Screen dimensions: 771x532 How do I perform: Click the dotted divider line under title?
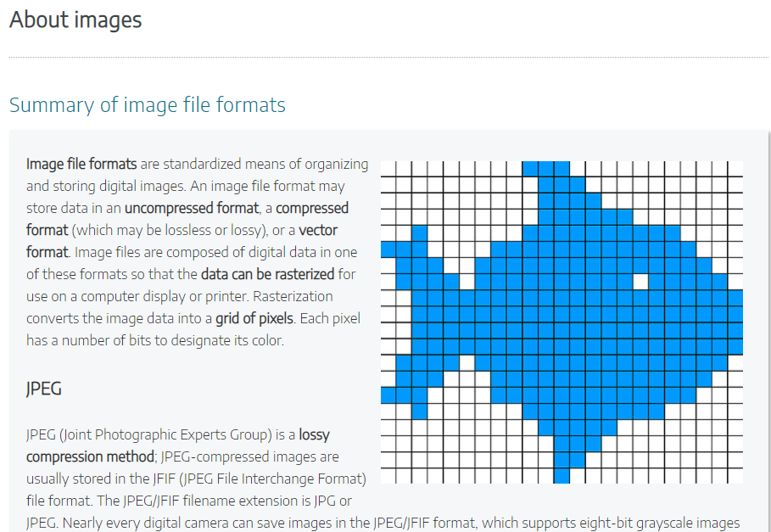388,58
